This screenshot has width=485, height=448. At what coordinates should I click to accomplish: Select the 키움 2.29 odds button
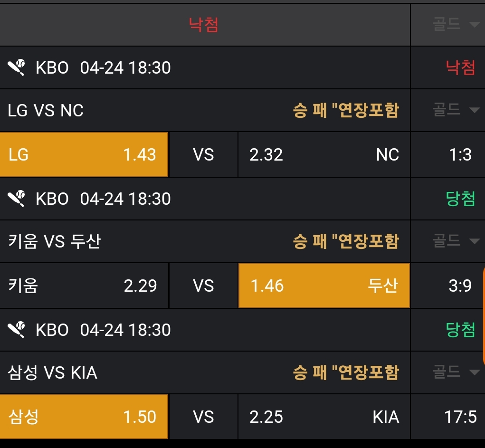[84, 286]
